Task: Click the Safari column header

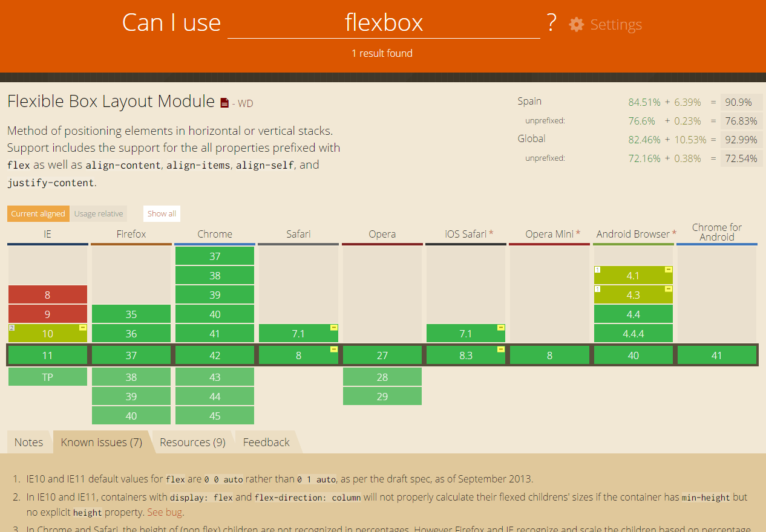Action: 298,234
